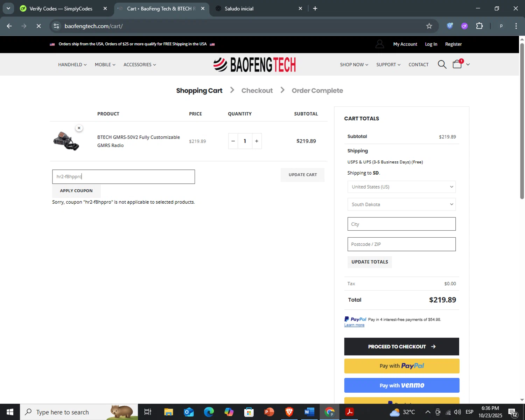Click UPDATE TOTALS button

370,262
